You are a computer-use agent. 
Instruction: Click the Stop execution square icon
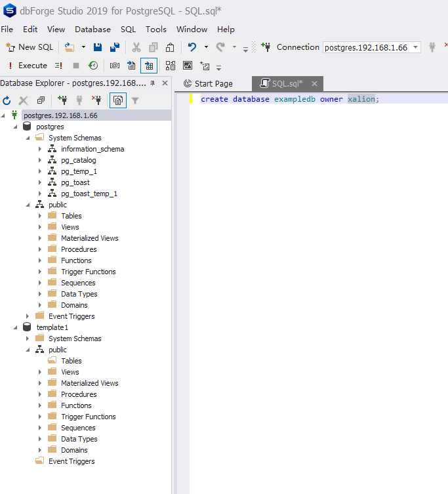click(76, 66)
